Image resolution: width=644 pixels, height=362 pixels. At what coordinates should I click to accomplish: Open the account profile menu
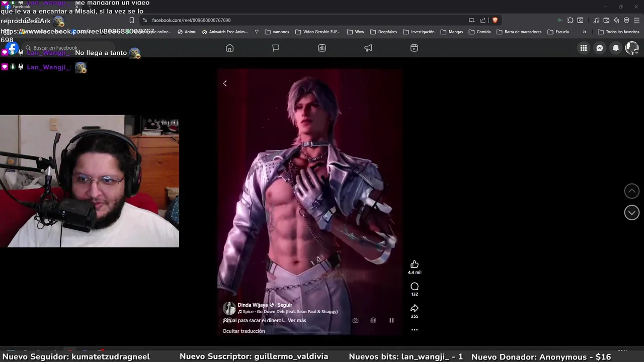[x=632, y=48]
